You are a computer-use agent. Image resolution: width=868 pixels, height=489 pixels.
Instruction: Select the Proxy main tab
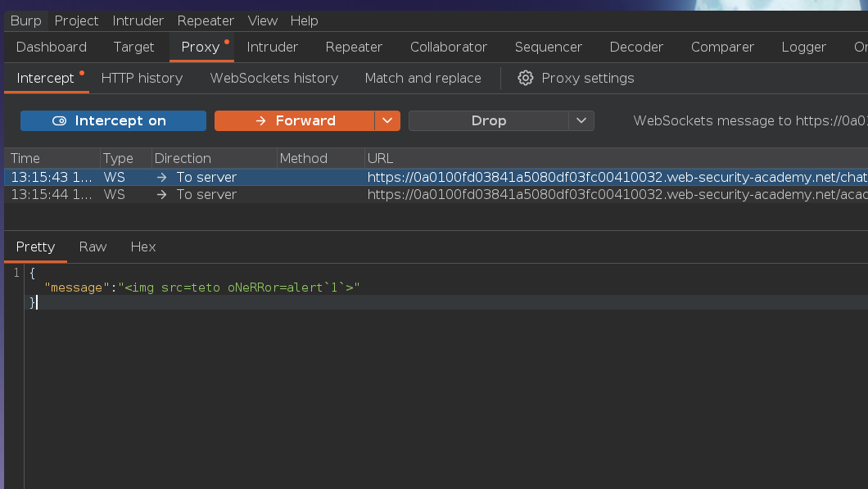coord(201,47)
